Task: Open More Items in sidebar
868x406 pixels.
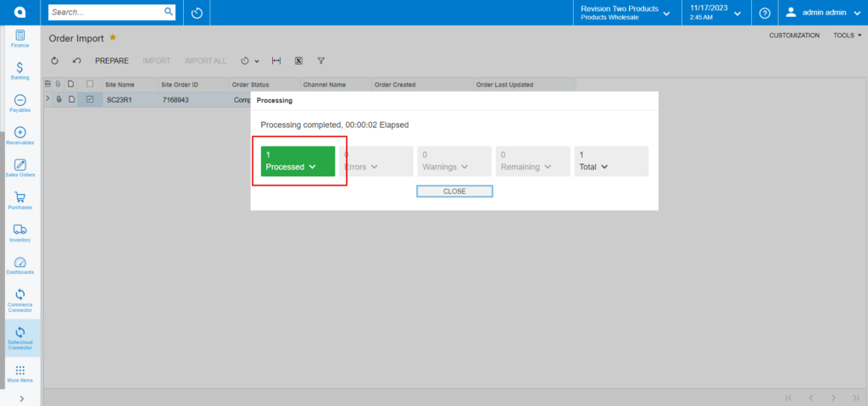Action: (x=20, y=374)
